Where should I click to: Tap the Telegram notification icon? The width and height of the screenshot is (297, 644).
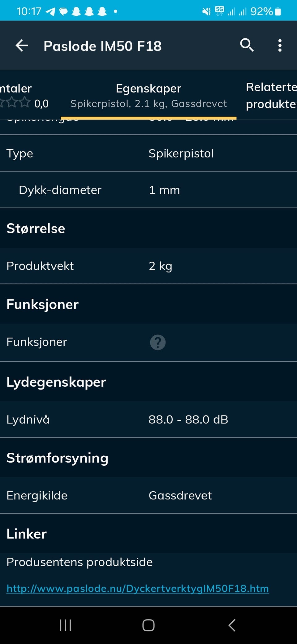pos(50,12)
